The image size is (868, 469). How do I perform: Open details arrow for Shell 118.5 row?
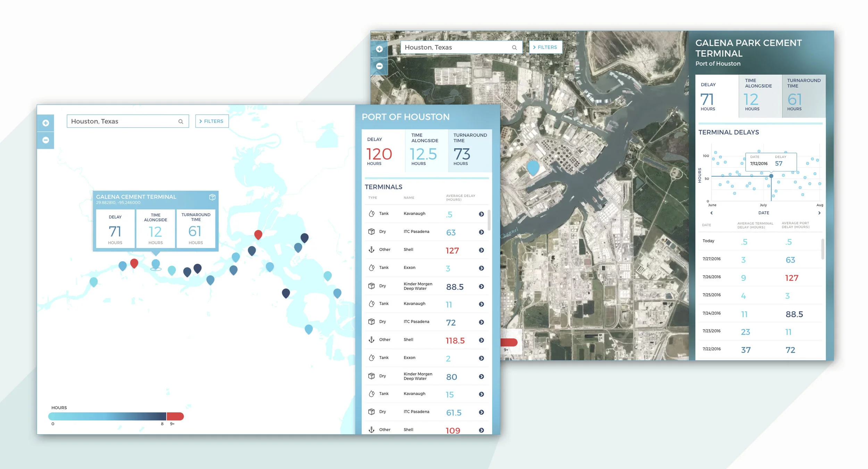tap(481, 340)
